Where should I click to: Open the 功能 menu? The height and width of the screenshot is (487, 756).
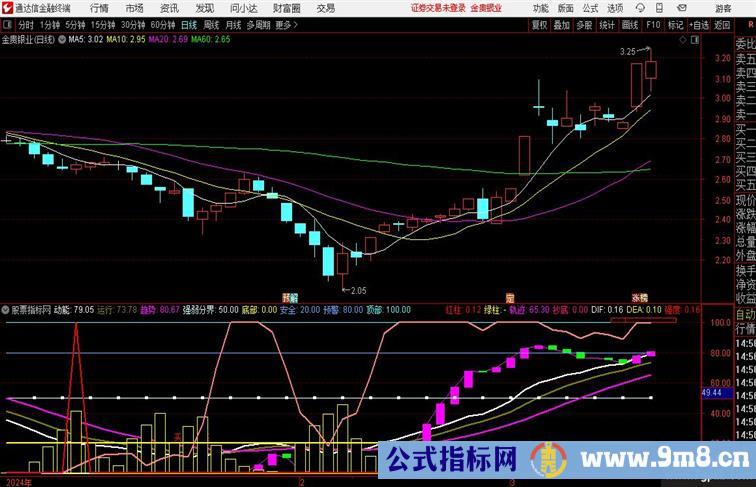pyautogui.click(x=540, y=8)
